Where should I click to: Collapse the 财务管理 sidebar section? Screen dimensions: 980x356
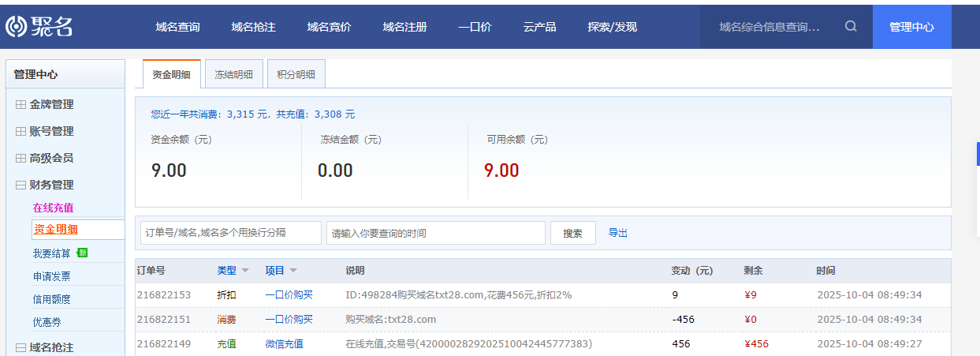21,185
